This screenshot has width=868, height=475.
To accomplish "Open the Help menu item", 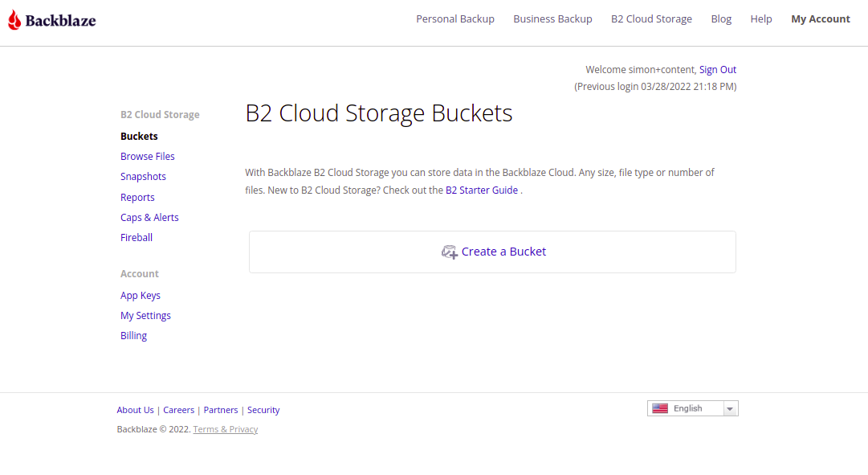I will tap(761, 19).
